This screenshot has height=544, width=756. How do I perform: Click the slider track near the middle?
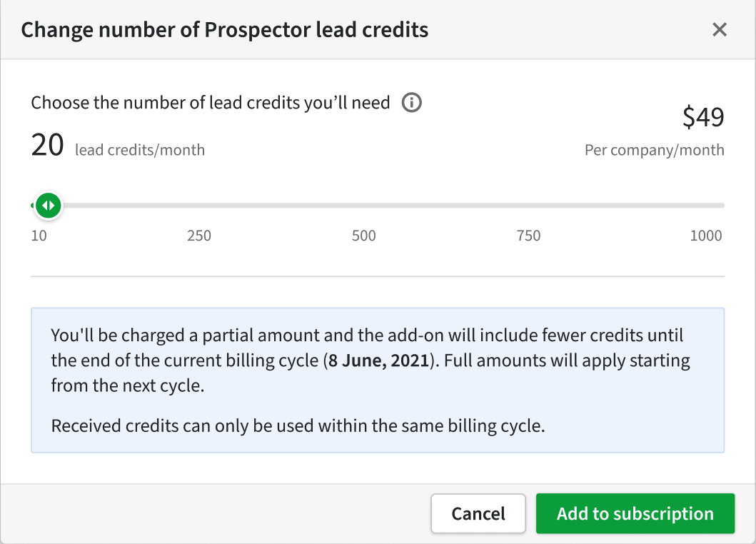(x=378, y=206)
